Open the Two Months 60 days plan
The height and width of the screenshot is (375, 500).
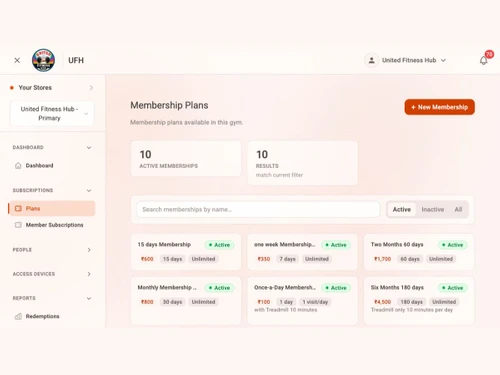pos(419,252)
